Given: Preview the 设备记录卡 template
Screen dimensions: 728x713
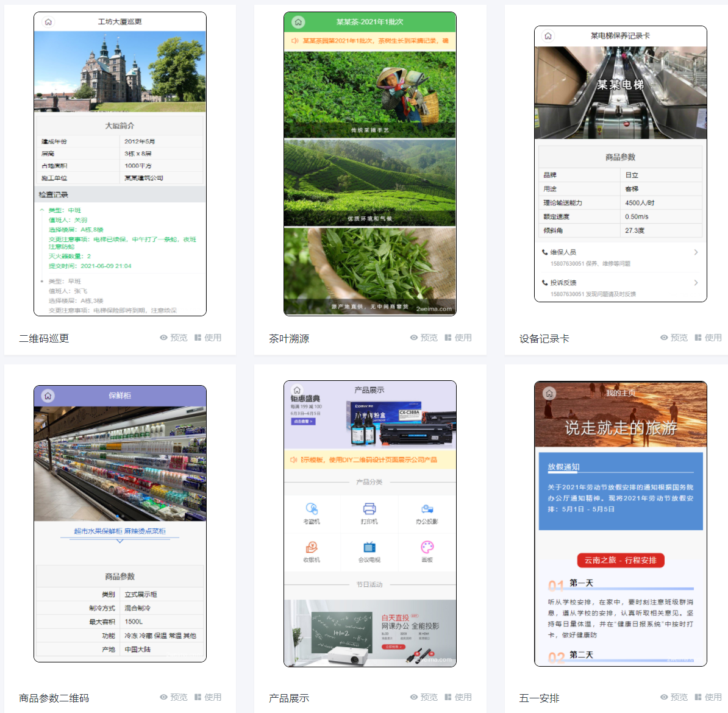Looking at the screenshot, I should pos(674,338).
